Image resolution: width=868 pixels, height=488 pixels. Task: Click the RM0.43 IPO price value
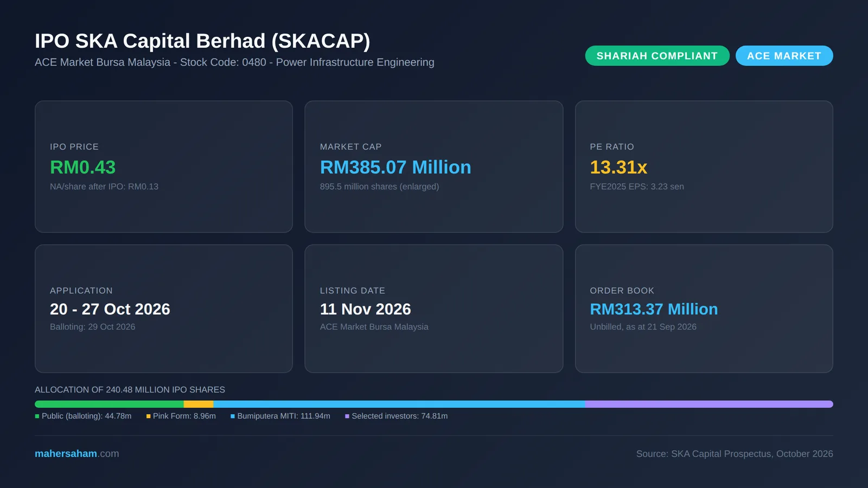click(82, 168)
